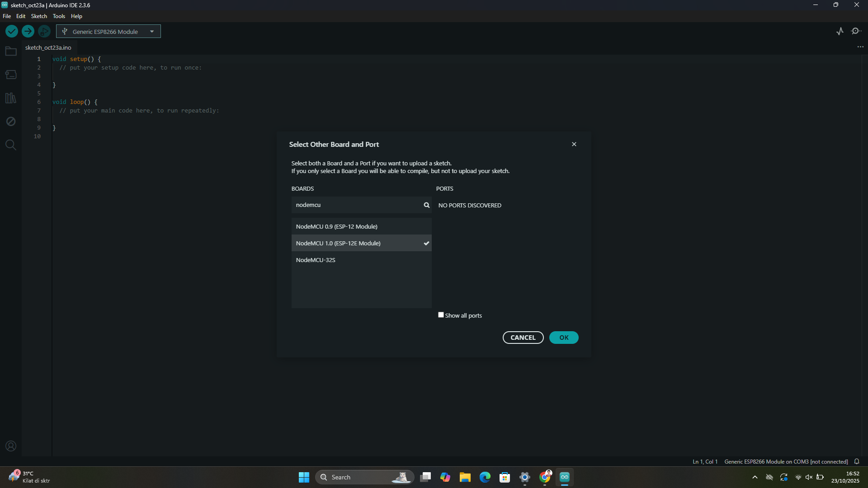
Task: Click the Verify sketch checkmark button
Action: (12, 31)
